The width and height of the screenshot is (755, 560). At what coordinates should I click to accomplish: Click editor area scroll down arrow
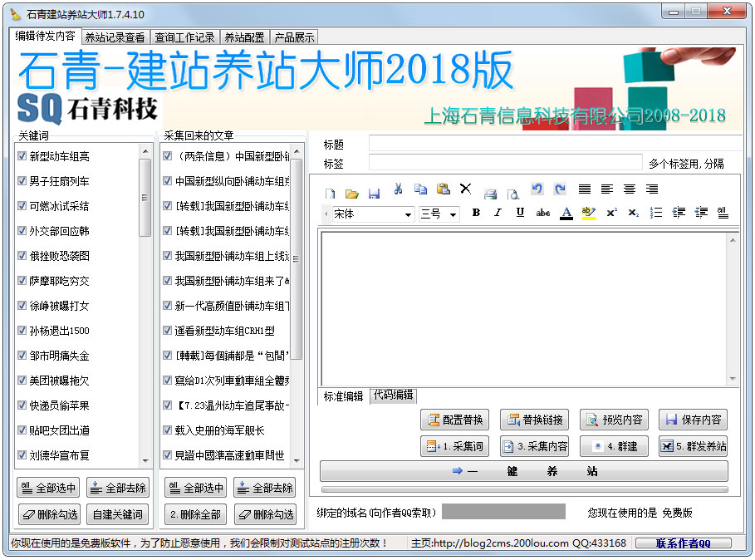click(x=733, y=379)
